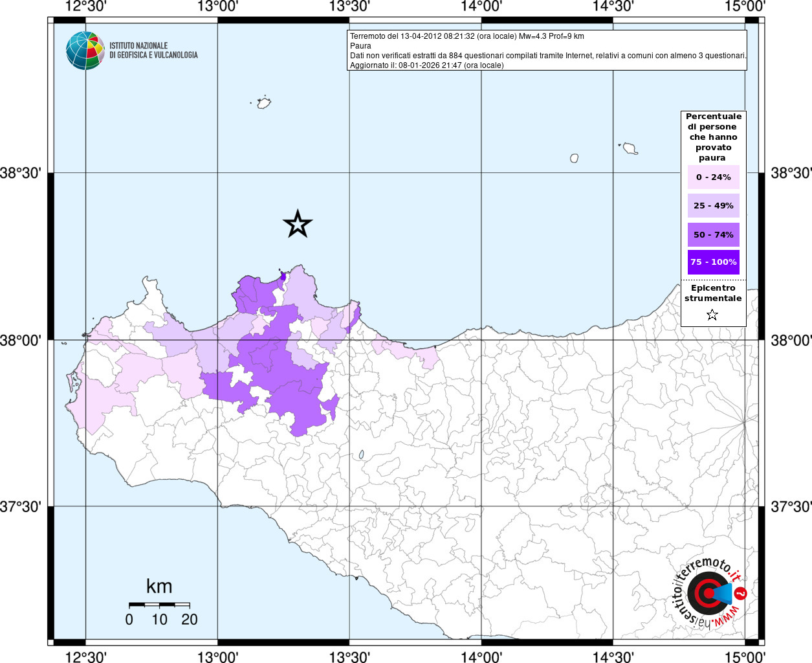Click the top 14°00' longitude label

481,6
